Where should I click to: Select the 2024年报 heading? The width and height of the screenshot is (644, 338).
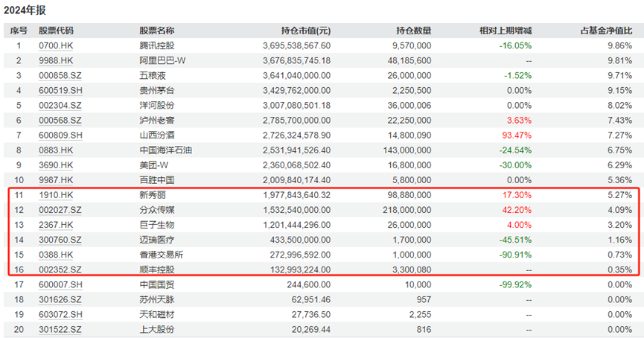(25, 10)
